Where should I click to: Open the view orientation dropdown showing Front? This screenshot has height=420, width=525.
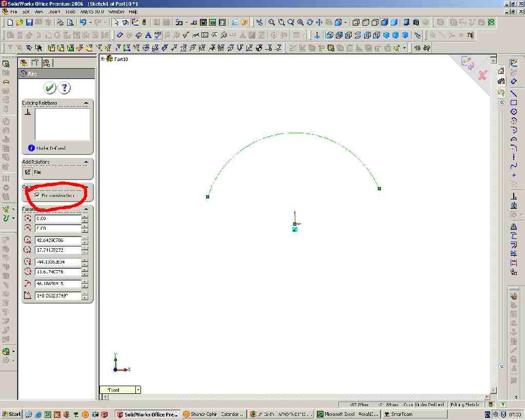pos(138,390)
